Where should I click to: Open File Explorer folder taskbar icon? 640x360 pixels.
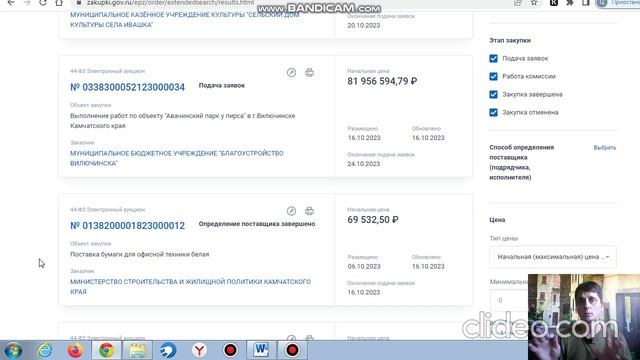(138, 350)
